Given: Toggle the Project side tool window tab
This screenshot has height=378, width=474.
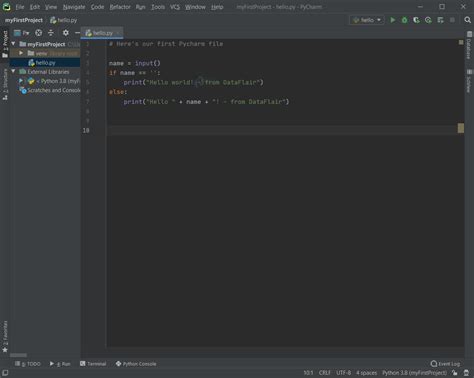Looking at the screenshot, I should [x=5, y=44].
